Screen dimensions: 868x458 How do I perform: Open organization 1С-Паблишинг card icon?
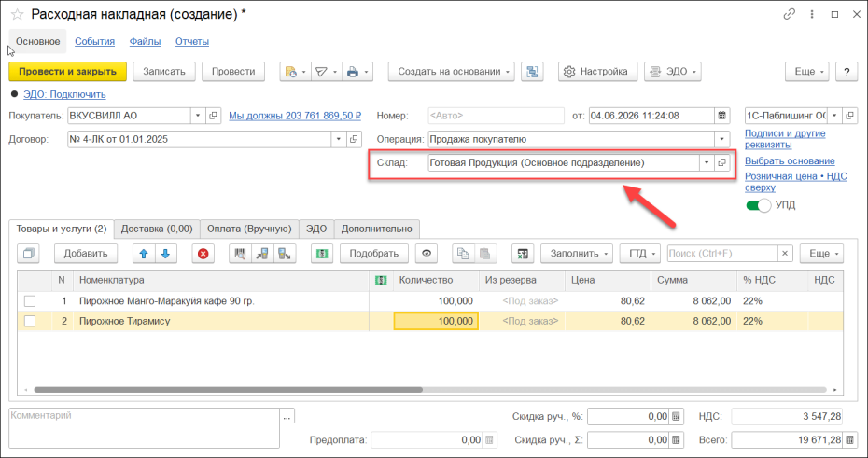pos(849,116)
